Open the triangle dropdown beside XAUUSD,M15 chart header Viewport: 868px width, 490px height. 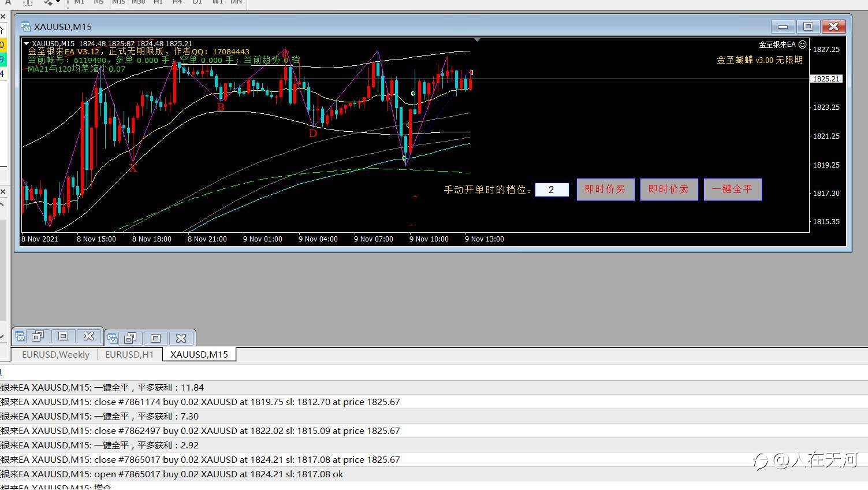coord(26,44)
